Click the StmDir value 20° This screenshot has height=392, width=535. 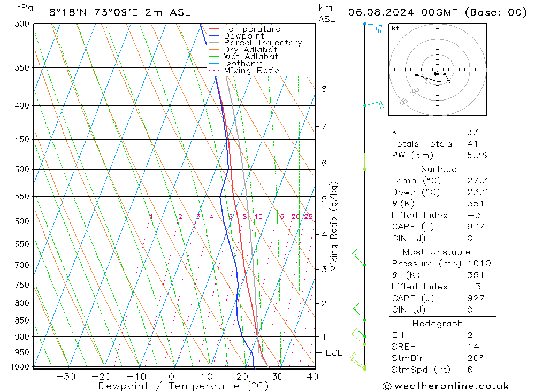[x=475, y=358]
